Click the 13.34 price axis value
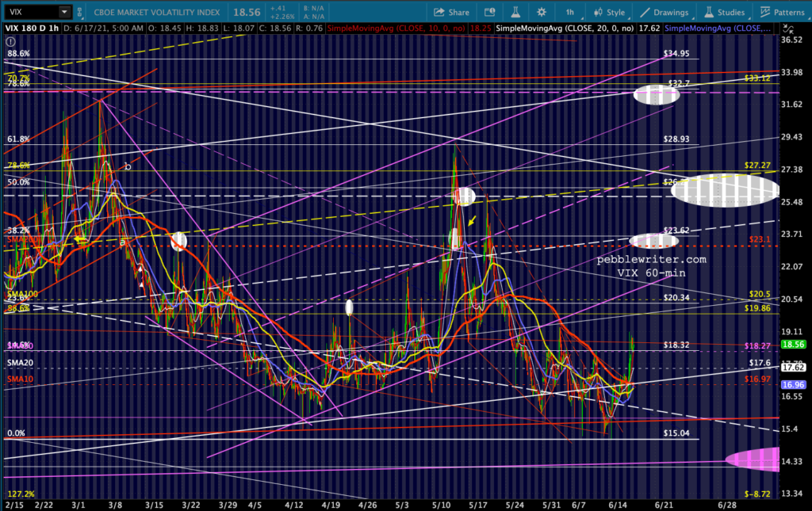812x511 pixels. [x=791, y=494]
